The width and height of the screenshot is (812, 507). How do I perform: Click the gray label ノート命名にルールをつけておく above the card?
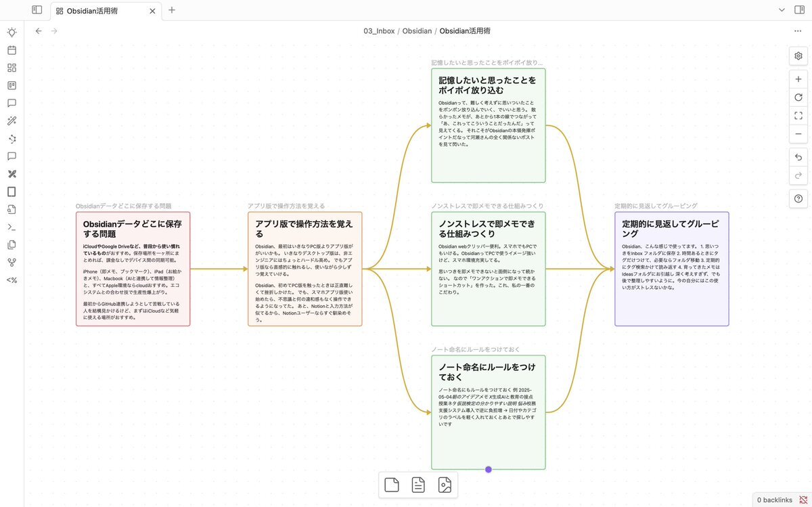pyautogui.click(x=476, y=349)
